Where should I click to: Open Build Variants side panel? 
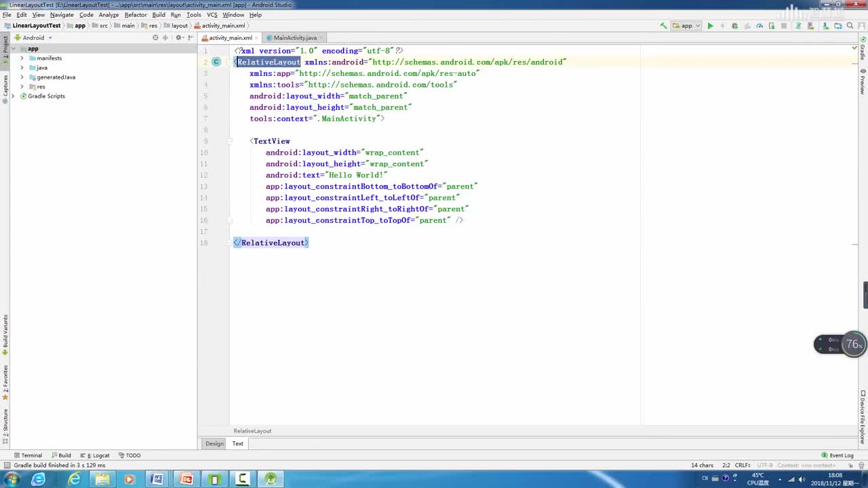point(5,335)
